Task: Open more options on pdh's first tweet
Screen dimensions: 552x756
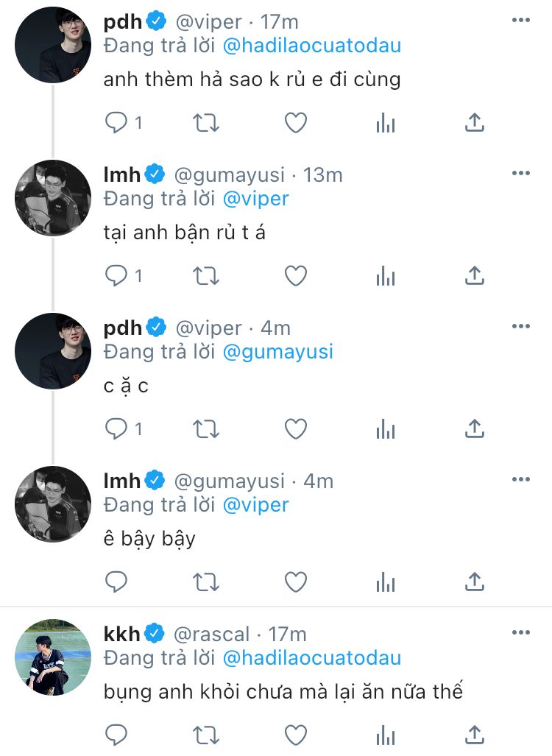Action: point(520,20)
